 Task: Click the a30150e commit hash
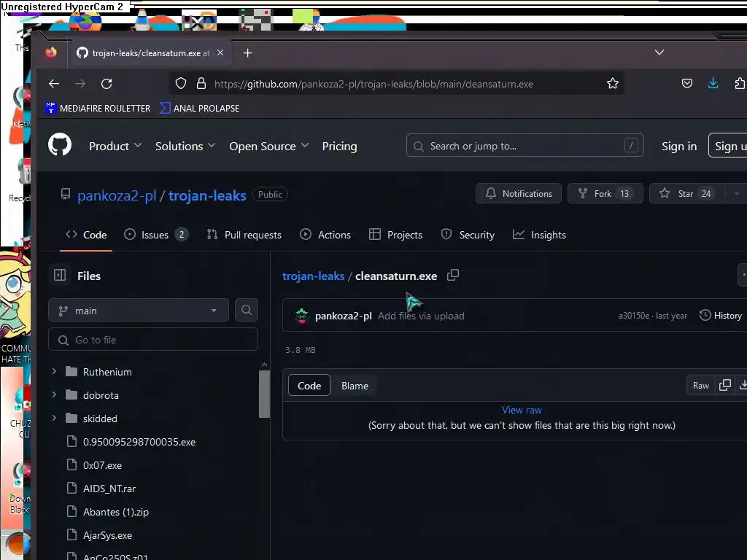pyautogui.click(x=634, y=315)
